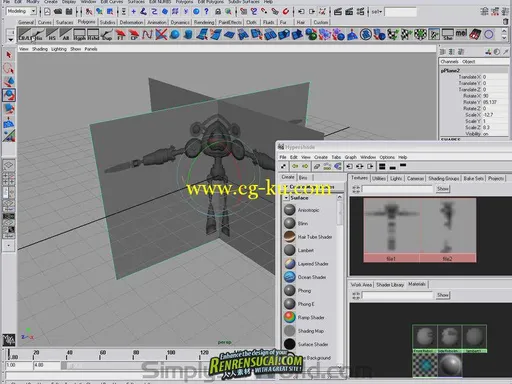
Task: Open the question mark help icon
Action: pyautogui.click(x=206, y=12)
